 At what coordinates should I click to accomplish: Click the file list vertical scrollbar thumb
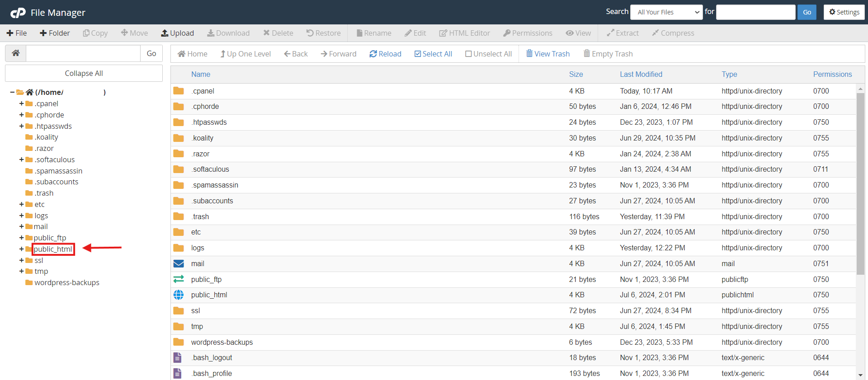point(860,183)
